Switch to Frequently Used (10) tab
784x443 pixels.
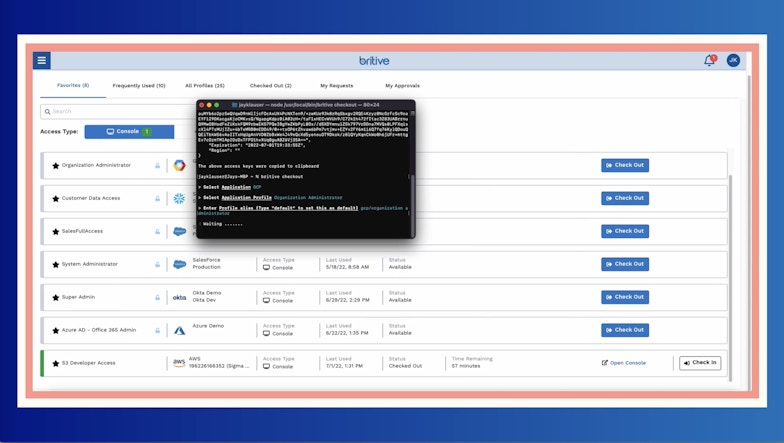point(138,86)
